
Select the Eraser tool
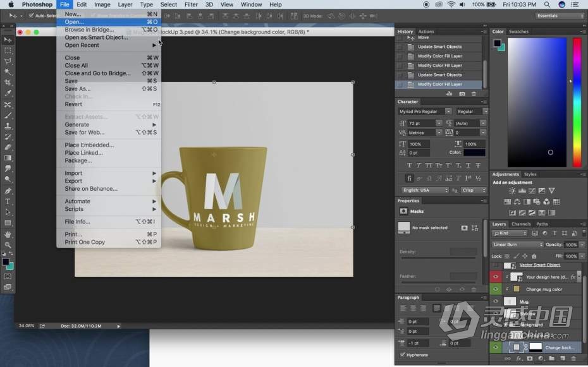pos(8,148)
